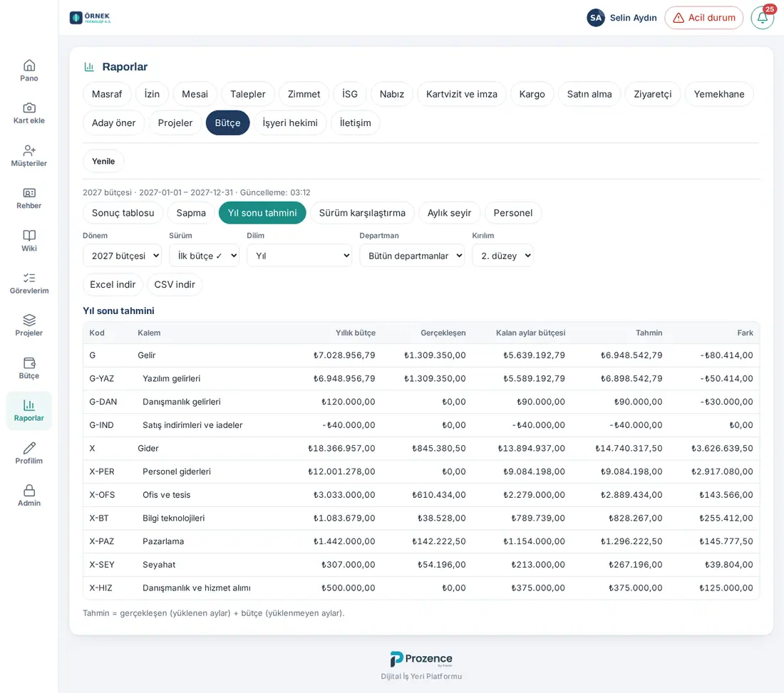Image resolution: width=784 pixels, height=693 pixels.
Task: Switch to the Masraf report tab
Action: pos(107,94)
